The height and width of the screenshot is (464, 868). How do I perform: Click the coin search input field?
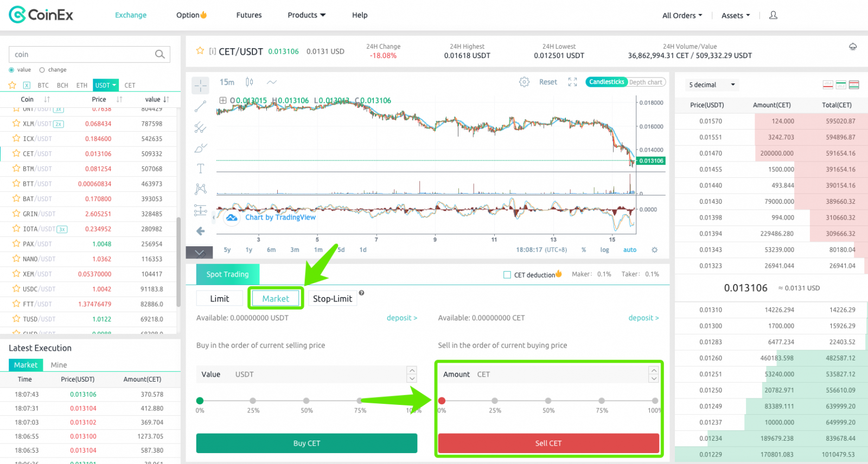(x=81, y=54)
